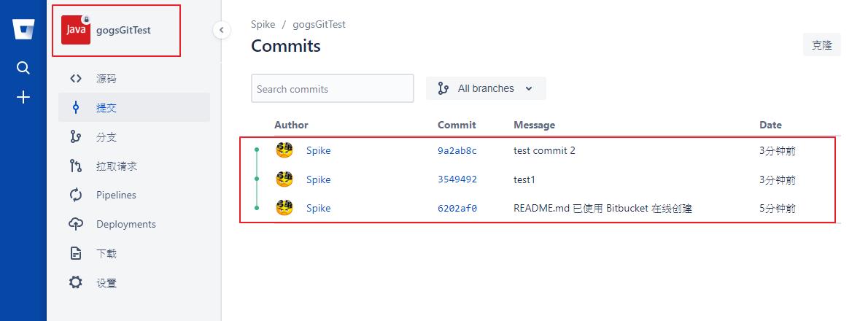Click the Pipelines cycle icon
The height and width of the screenshot is (321, 868).
(76, 195)
